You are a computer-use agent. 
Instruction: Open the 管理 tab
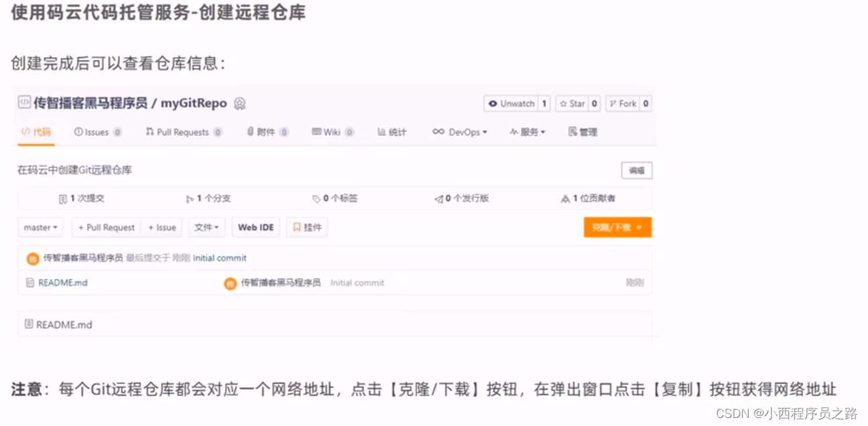(582, 132)
